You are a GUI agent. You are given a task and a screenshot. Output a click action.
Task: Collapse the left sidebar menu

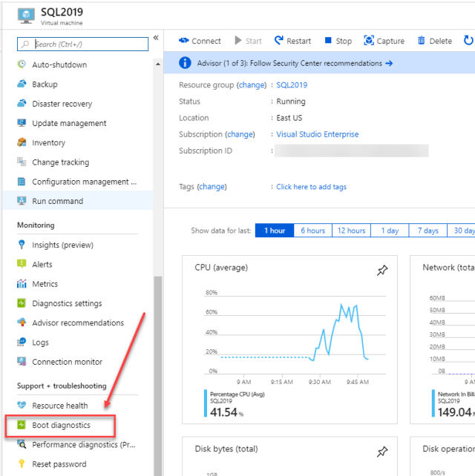[156, 38]
